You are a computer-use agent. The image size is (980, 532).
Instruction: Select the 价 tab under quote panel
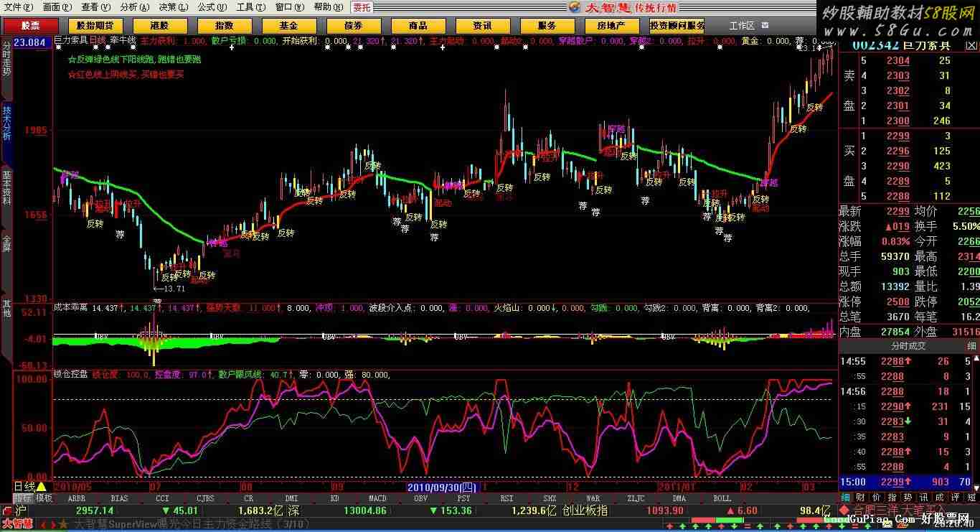click(x=876, y=498)
